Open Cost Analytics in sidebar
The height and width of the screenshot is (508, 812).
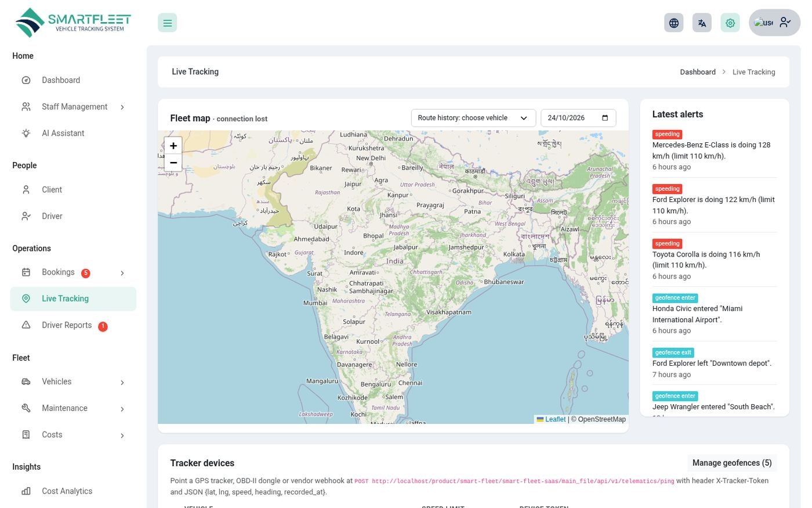[73, 491]
